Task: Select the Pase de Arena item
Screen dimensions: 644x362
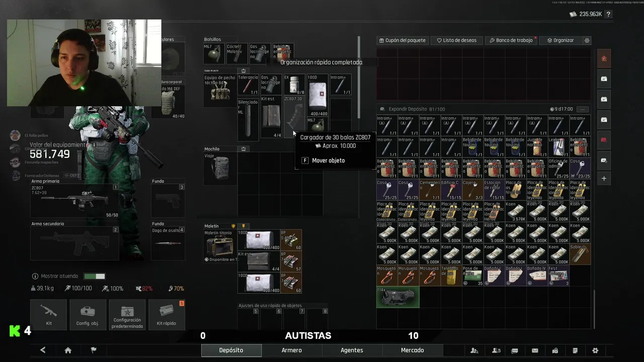Action: pyautogui.click(x=472, y=276)
